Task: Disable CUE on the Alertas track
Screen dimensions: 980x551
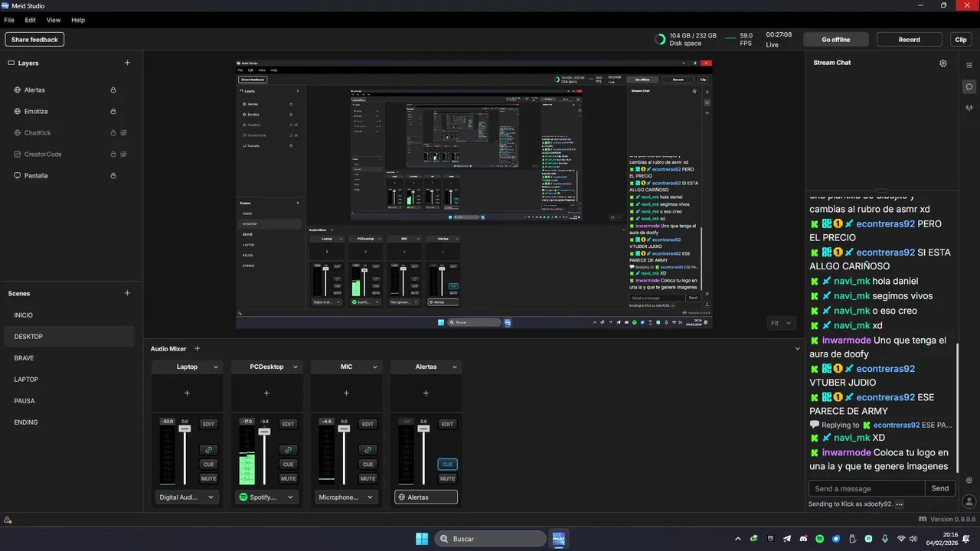Action: coord(447,464)
